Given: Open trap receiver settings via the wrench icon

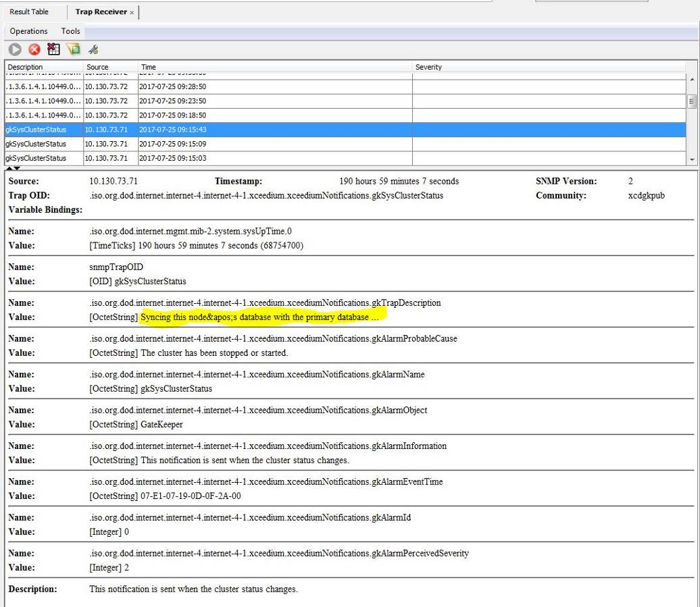Looking at the screenshot, I should (93, 49).
